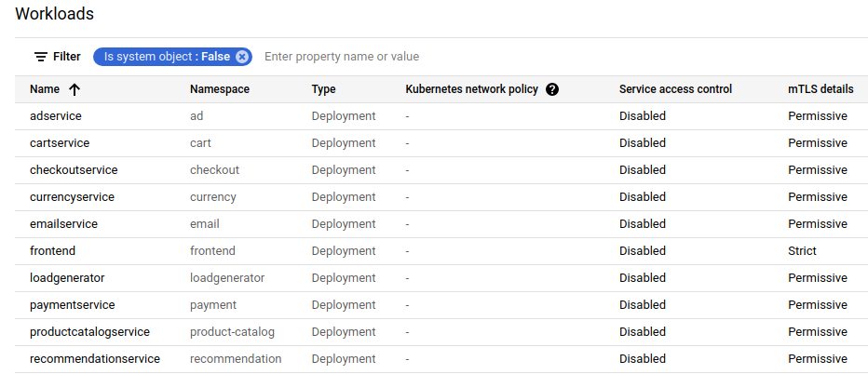Open the frontend workload
The height and width of the screenshot is (374, 868).
coord(52,251)
